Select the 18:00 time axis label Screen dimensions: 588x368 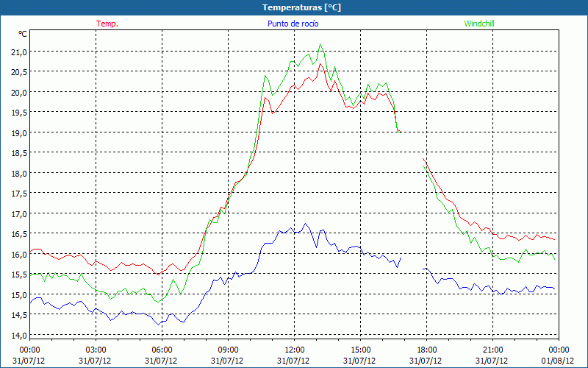(427, 350)
